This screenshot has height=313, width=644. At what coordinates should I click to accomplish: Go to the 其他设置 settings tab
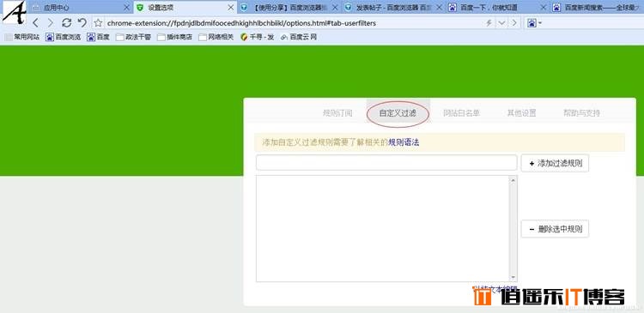(x=521, y=113)
